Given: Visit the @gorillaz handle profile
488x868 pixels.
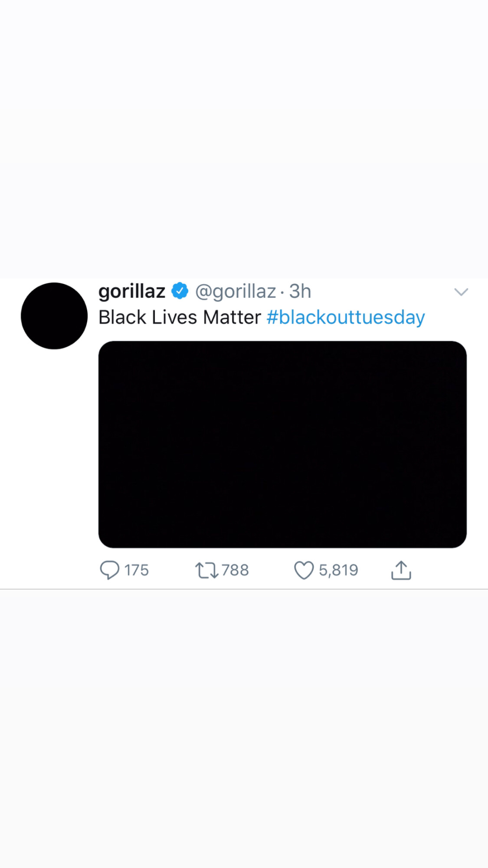Looking at the screenshot, I should tap(236, 291).
